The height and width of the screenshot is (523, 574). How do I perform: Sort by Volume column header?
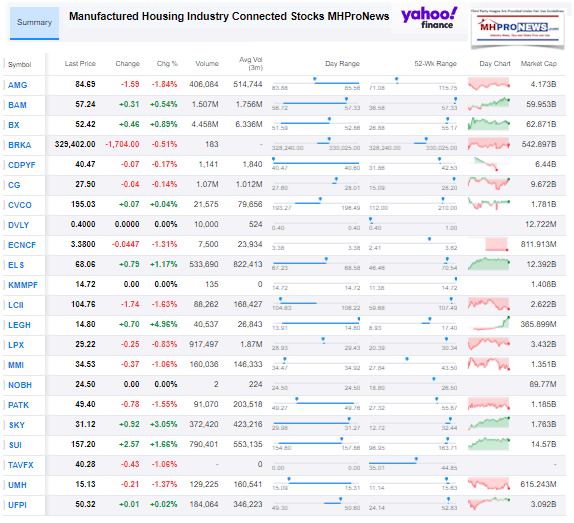(x=207, y=64)
